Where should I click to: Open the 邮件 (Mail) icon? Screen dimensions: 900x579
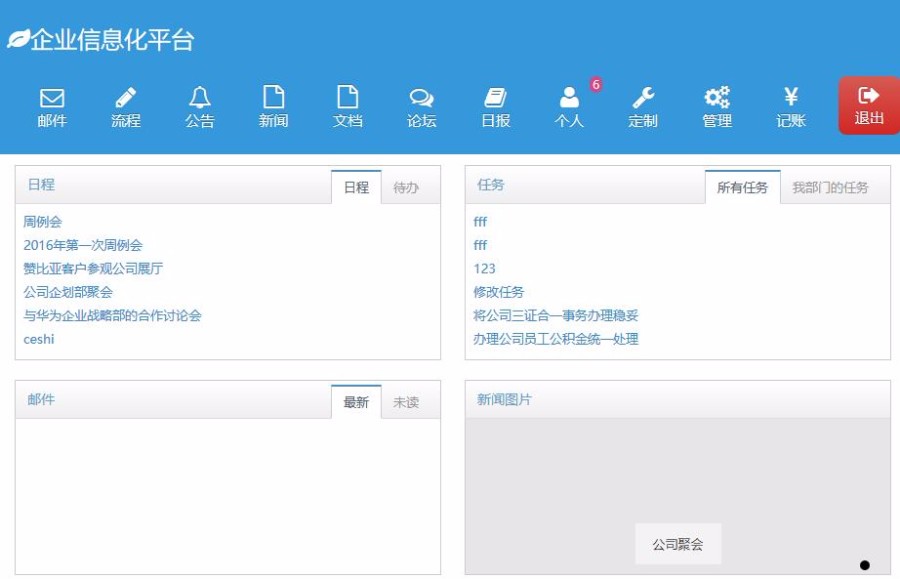(52, 106)
